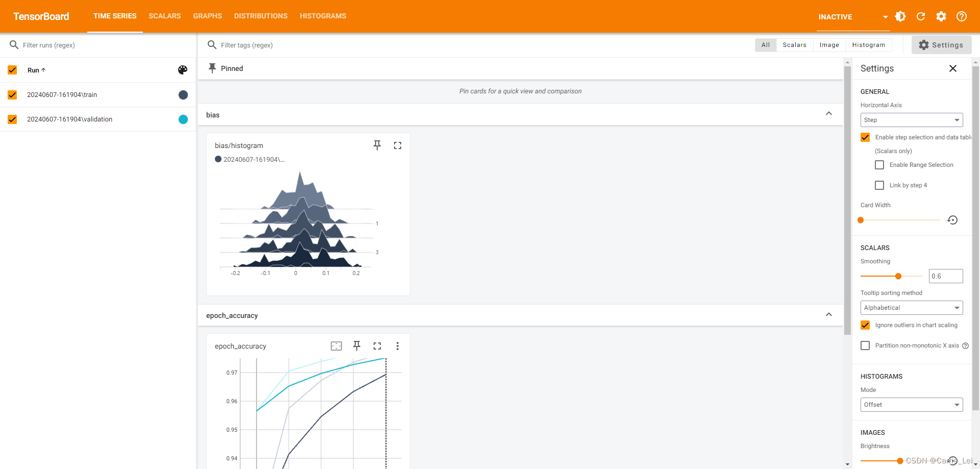Screen dimensions: 980x469
Task: Enable Range Selection checkbox
Action: (x=879, y=165)
